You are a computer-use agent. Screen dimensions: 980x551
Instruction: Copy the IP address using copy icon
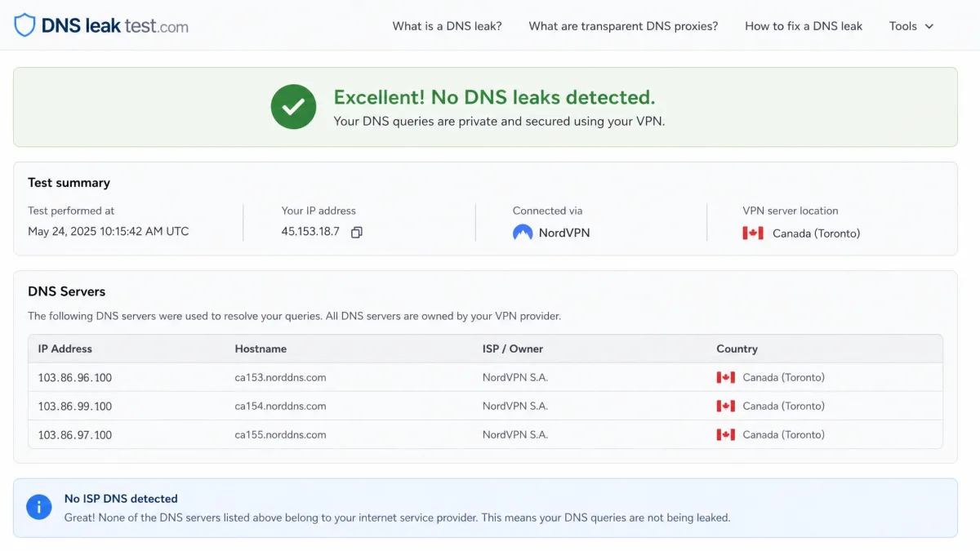(356, 233)
